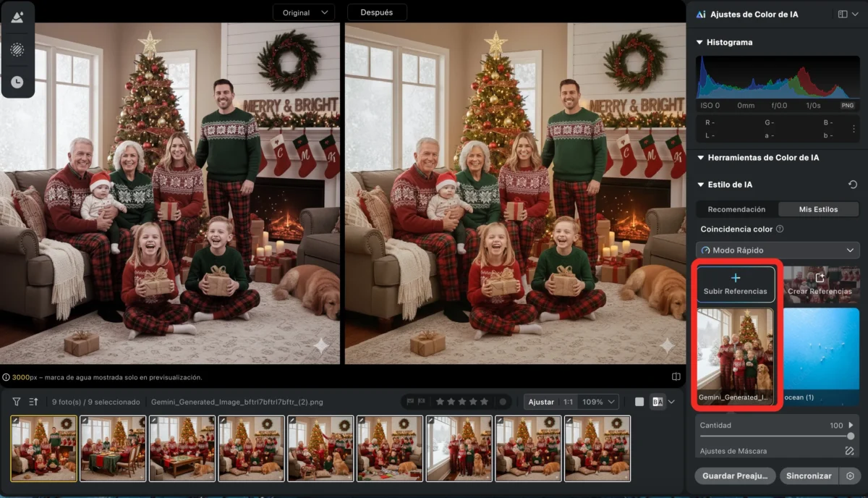Click the history clock icon in left toolbar

(x=17, y=82)
